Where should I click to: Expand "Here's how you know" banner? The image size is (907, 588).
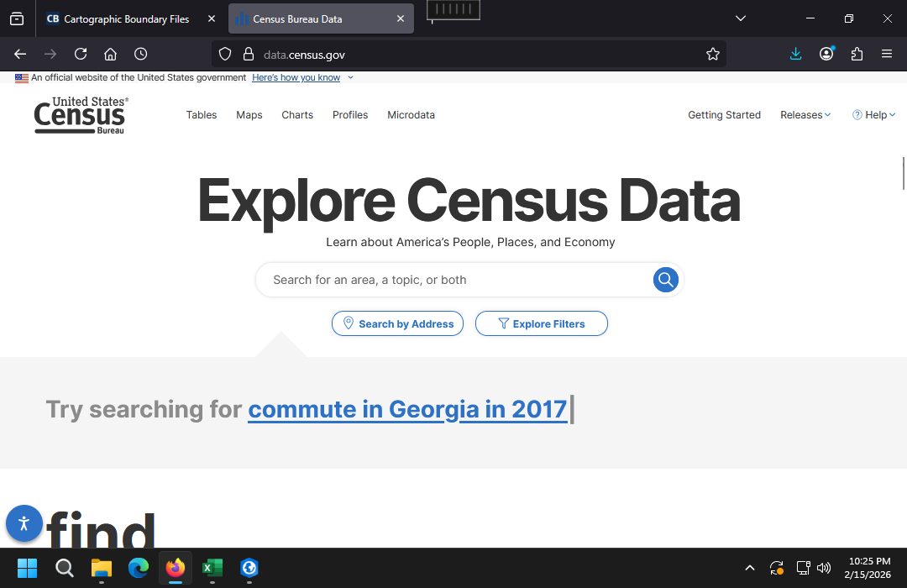pos(302,77)
